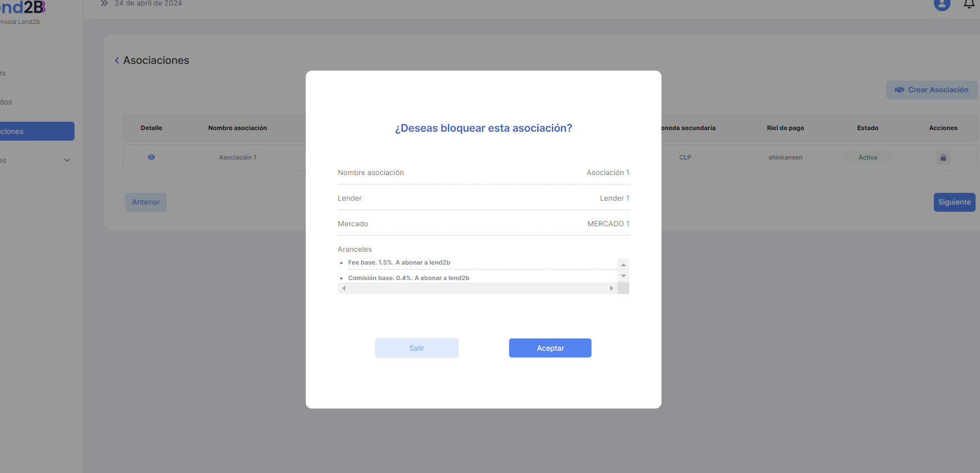Screen dimensions: 980x473
Task: View details with the eye icon
Action: 151,157
